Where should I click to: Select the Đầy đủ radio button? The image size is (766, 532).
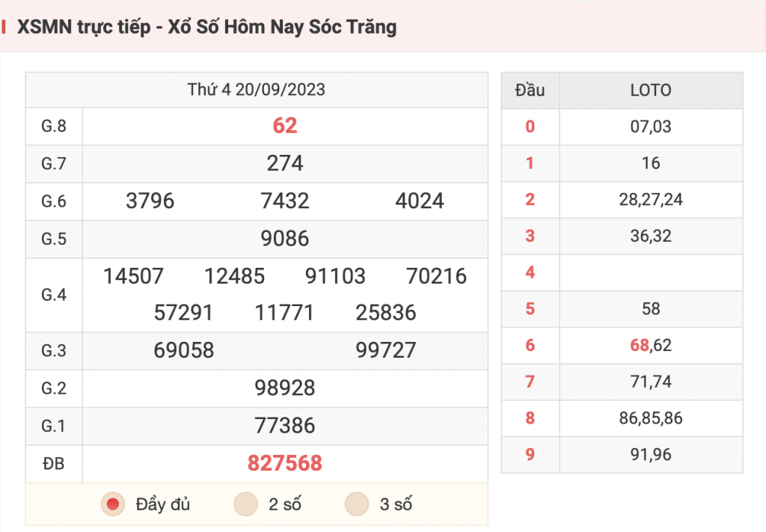pyautogui.click(x=113, y=504)
